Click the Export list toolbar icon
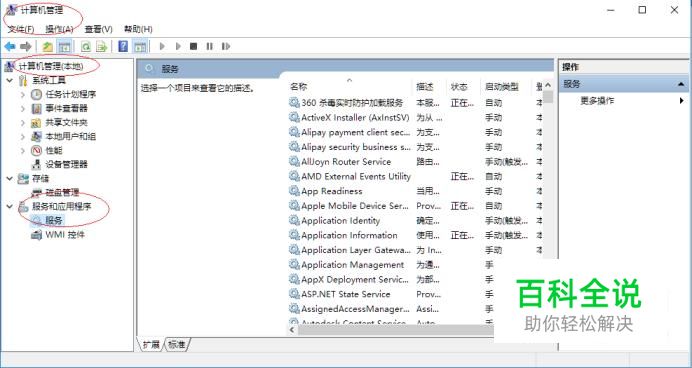 (x=102, y=46)
